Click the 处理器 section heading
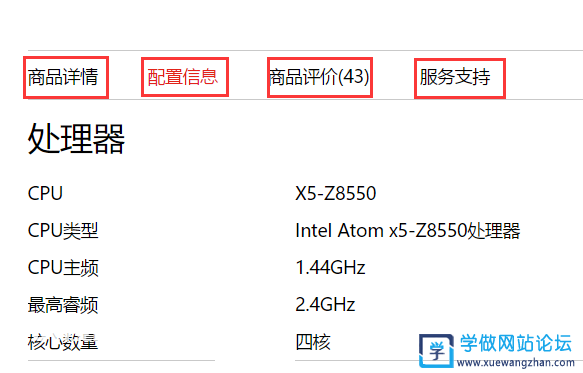Image resolution: width=583 pixels, height=373 pixels. [x=76, y=139]
